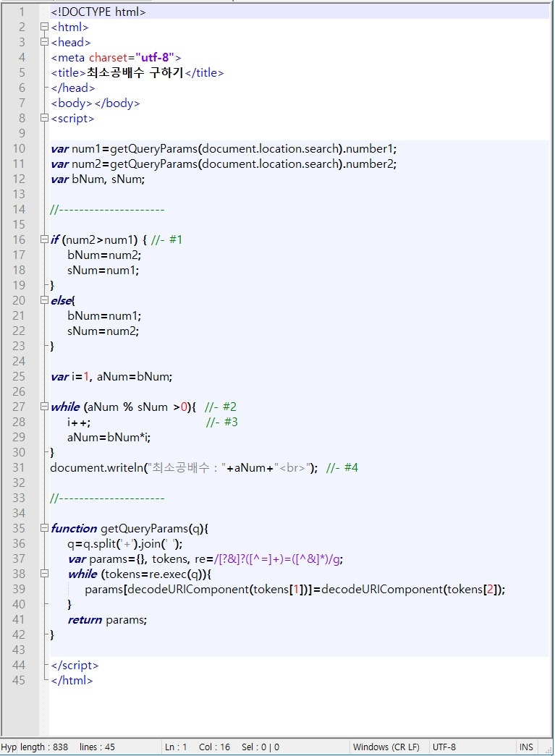This screenshot has height=756, width=555.
Task: Click the window resize grip in status bar
Action: tap(548, 750)
